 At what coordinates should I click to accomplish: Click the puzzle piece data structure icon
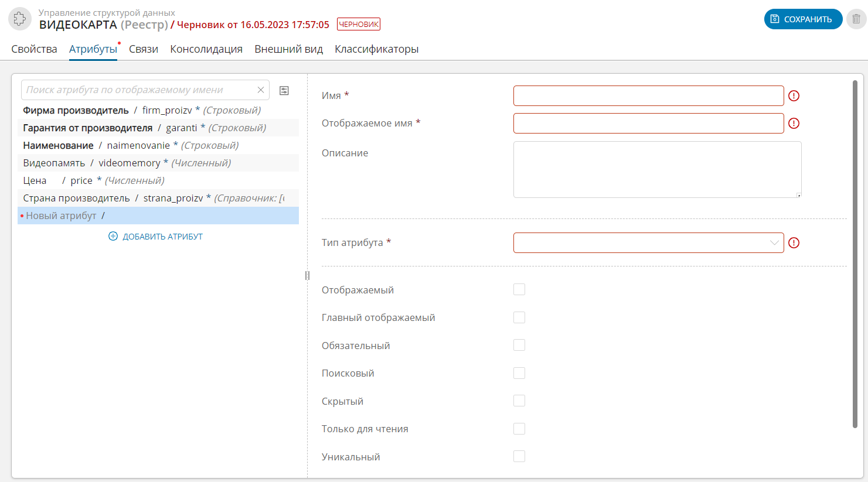click(x=19, y=19)
